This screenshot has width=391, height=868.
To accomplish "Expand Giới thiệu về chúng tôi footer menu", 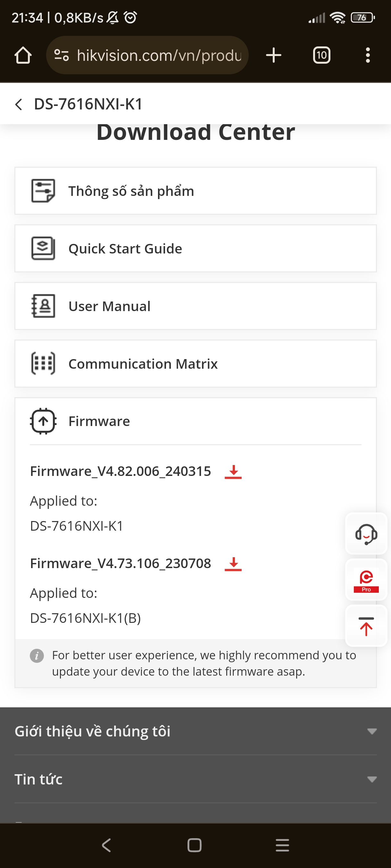I will pos(195,731).
